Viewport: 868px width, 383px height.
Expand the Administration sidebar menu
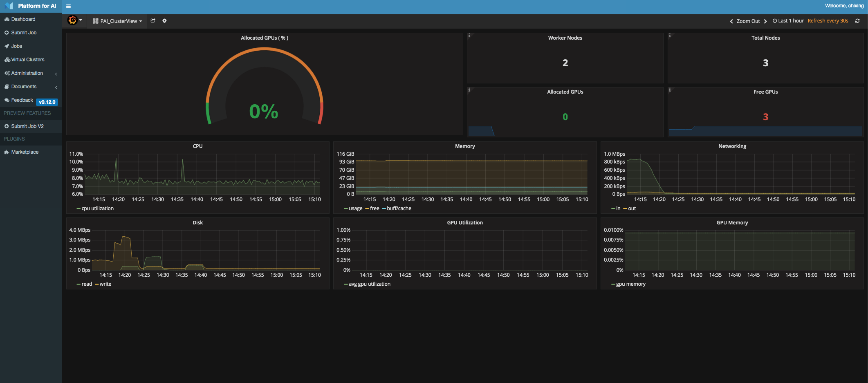pyautogui.click(x=27, y=73)
